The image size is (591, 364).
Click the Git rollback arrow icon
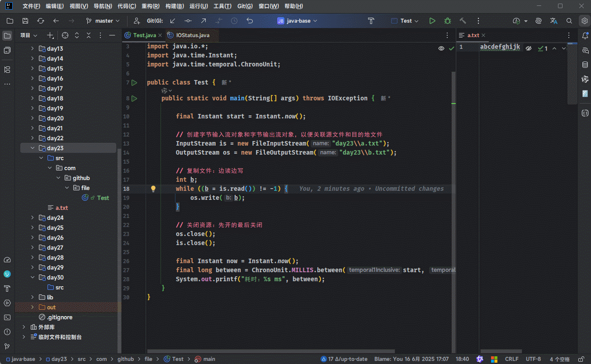coord(250,21)
